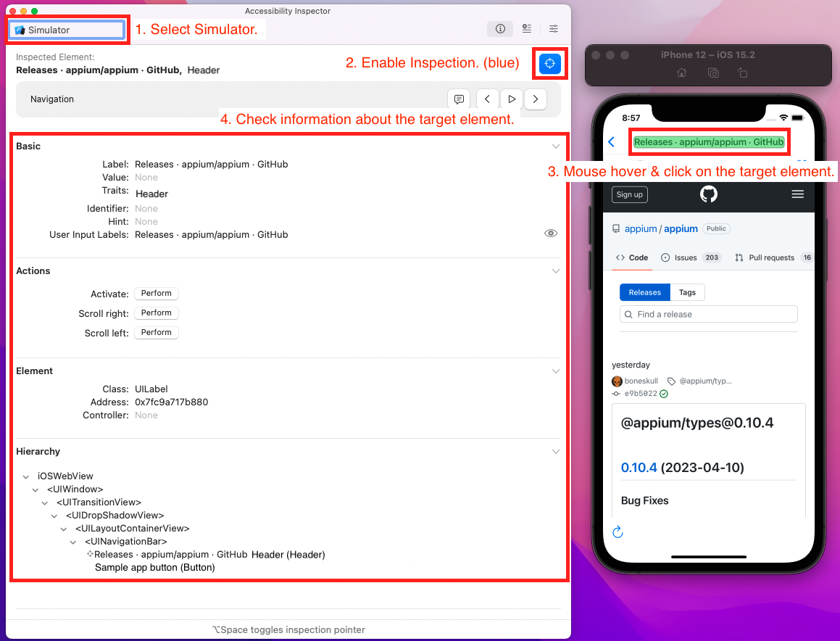Go to previous element in Navigation
The height and width of the screenshot is (641, 840).
pos(487,99)
